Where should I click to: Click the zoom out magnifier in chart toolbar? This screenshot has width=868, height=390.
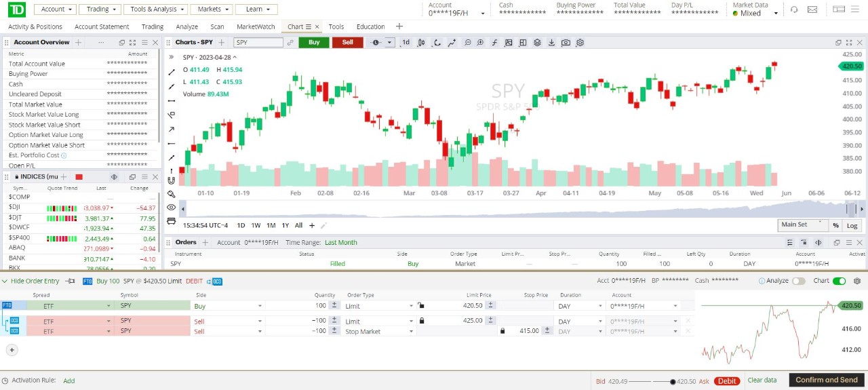pos(467,42)
